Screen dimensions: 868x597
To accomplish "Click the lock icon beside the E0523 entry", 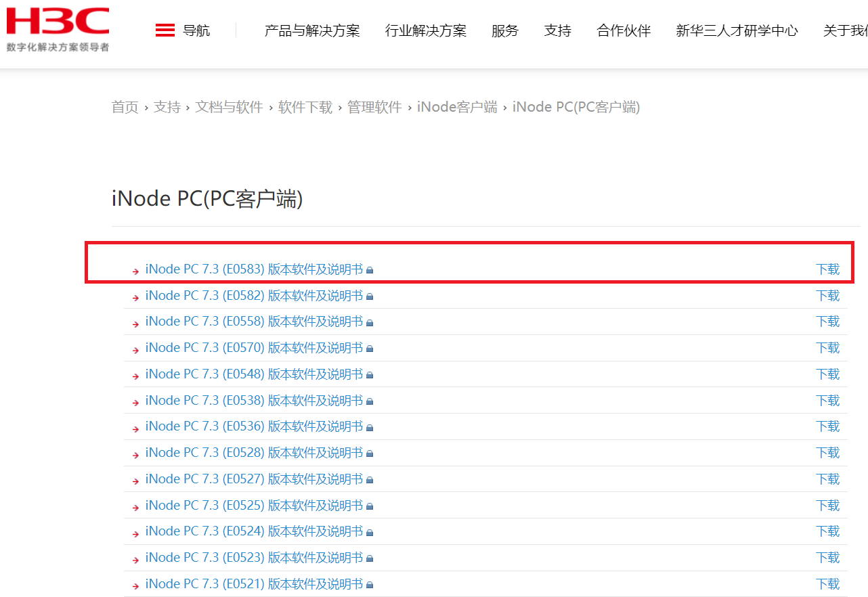I will pyautogui.click(x=370, y=558).
